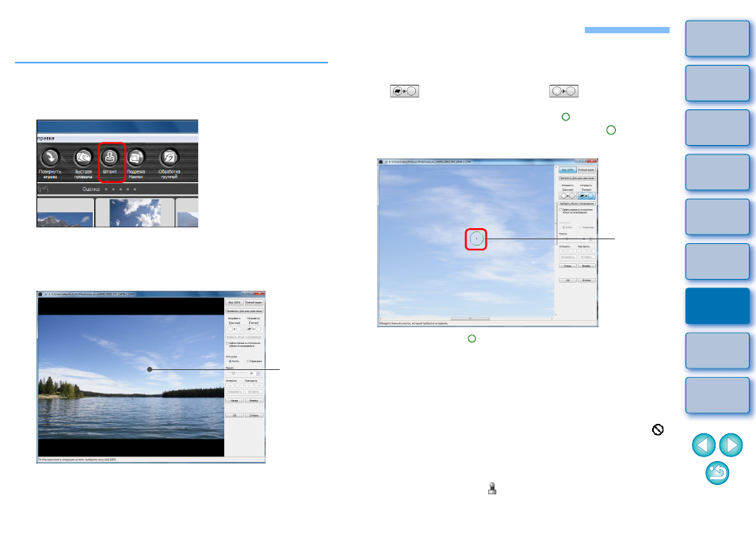The width and height of the screenshot is (756, 534).
Task: Click the check mark icons left of Оценка
Action: [44, 189]
